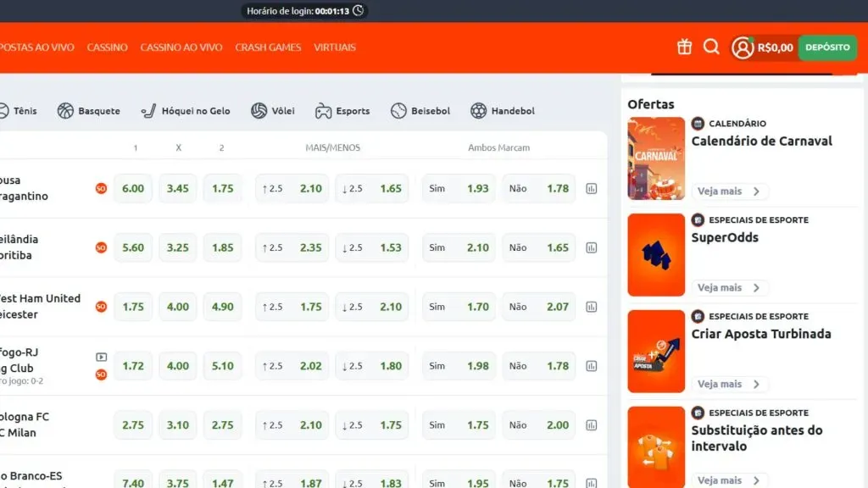Open statistics icon for West Ham row
Image resolution: width=868 pixels, height=488 pixels.
point(592,307)
